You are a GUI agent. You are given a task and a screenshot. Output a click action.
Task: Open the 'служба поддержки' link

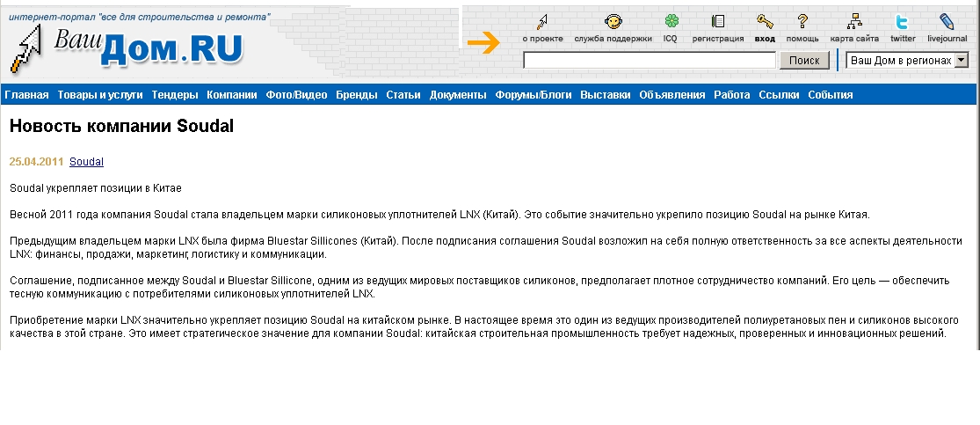(613, 39)
